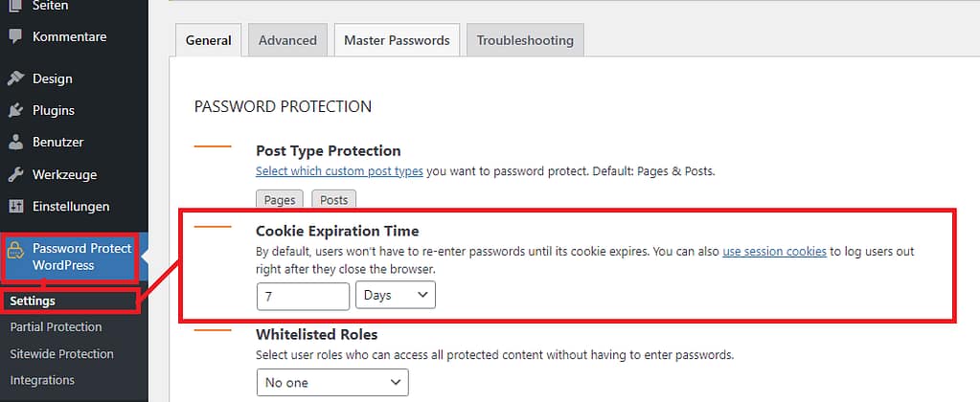Viewport: 980px width, 402px height.
Task: Click the Seiten pages icon in sidebar
Action: [x=15, y=6]
